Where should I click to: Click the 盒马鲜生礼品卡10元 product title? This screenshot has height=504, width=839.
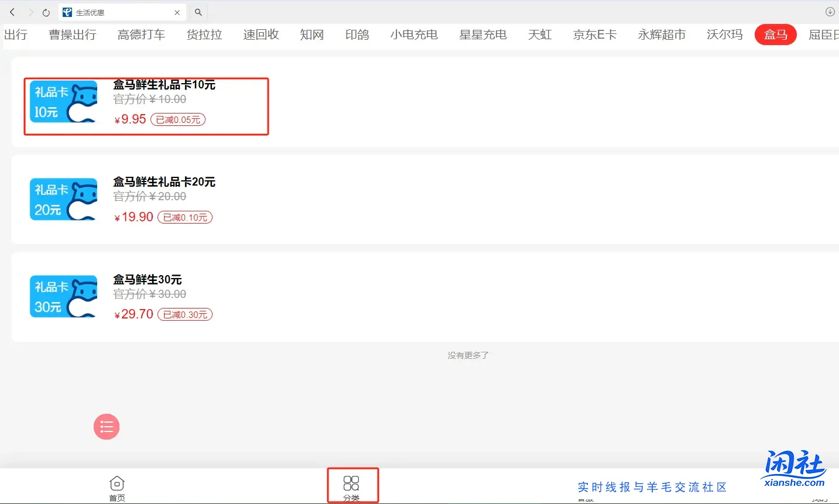165,85
